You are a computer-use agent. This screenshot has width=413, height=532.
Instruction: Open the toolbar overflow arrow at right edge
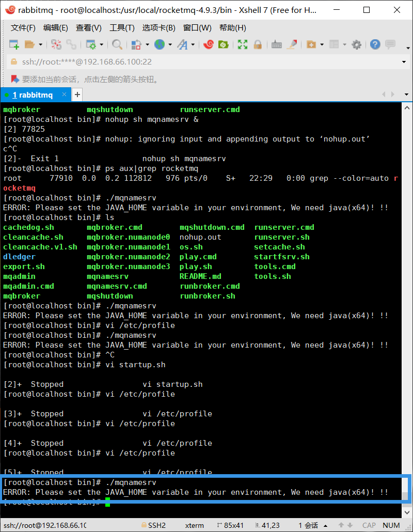coord(408,48)
